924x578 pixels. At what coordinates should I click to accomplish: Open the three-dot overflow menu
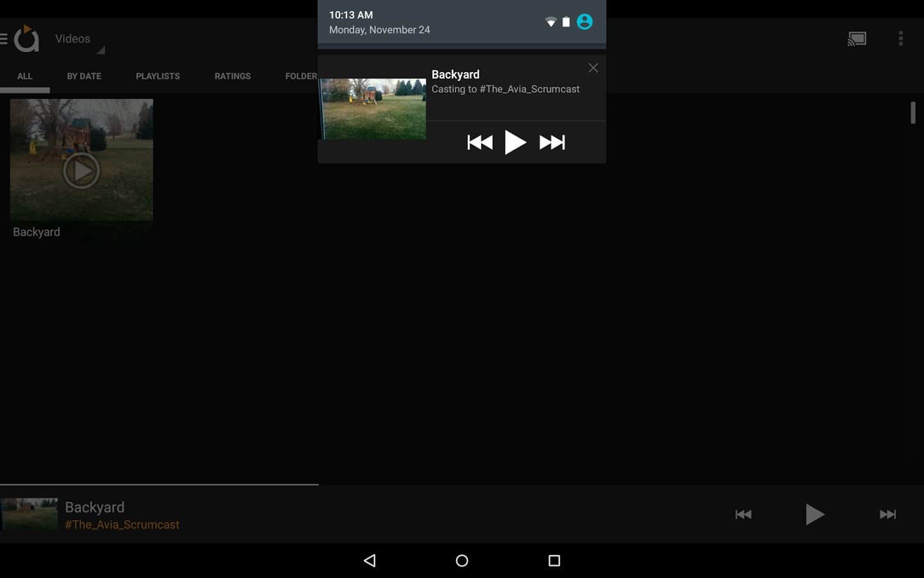pyautogui.click(x=900, y=39)
